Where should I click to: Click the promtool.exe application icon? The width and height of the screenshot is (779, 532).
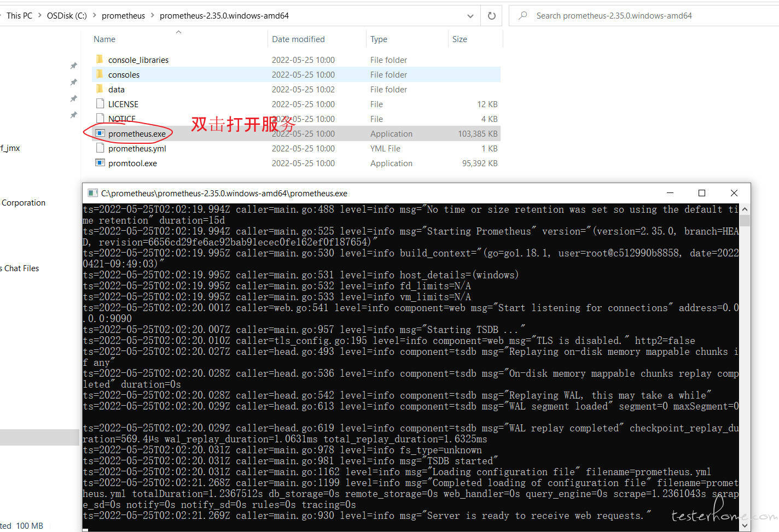(x=100, y=162)
